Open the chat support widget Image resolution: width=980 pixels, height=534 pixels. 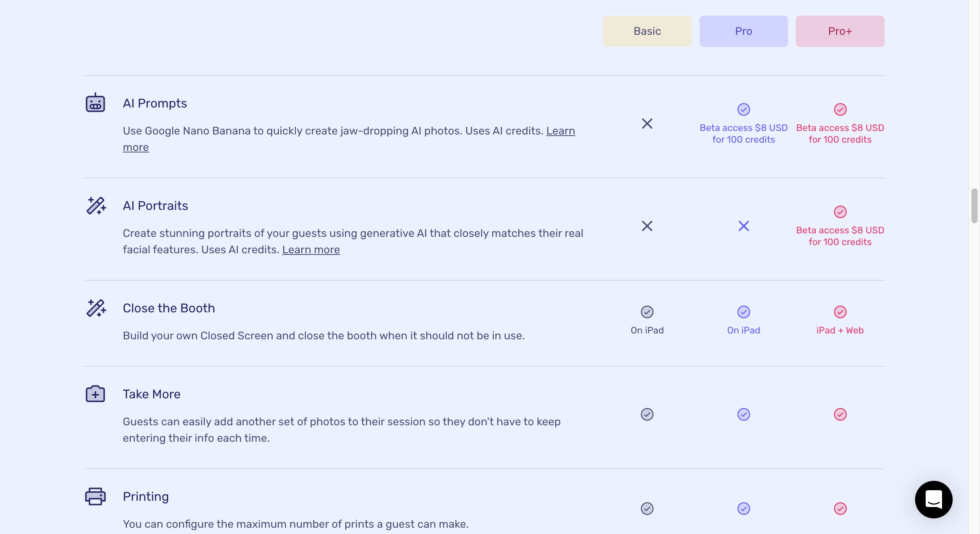(933, 500)
